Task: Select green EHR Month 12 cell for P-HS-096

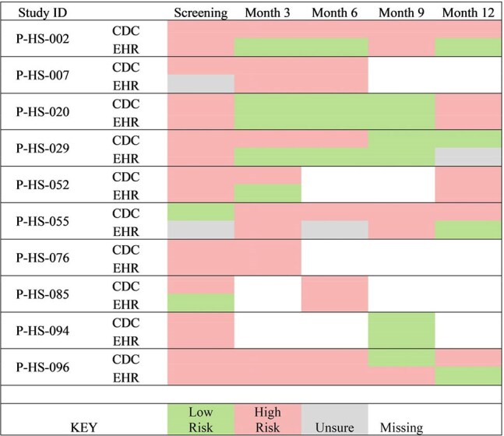Action: (468, 376)
